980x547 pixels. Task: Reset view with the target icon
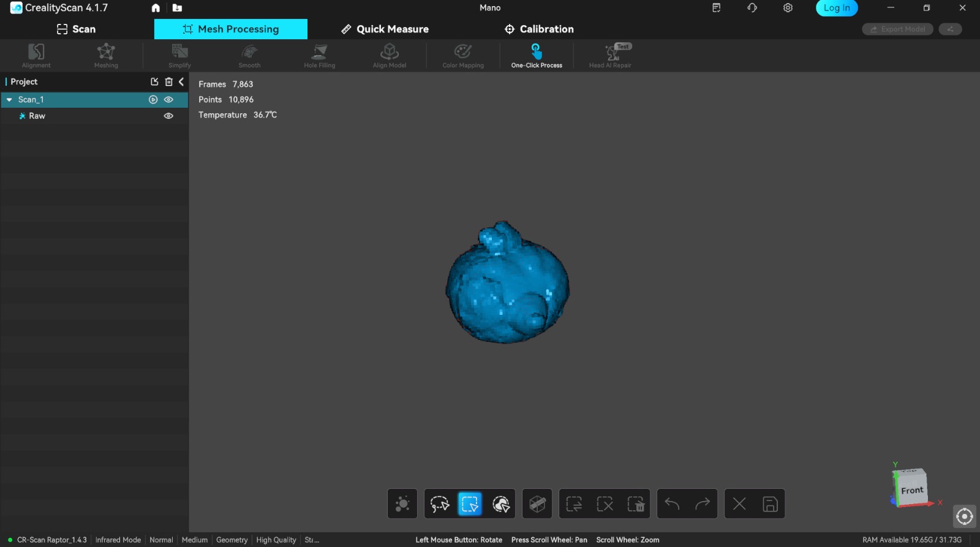(965, 516)
